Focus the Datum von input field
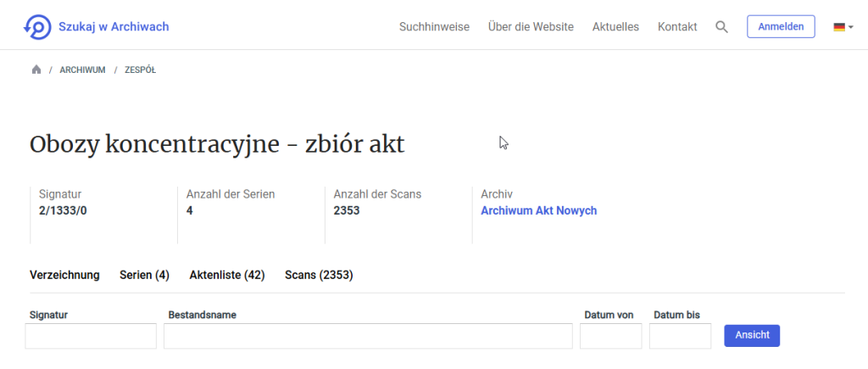868x369 pixels. [x=610, y=336]
